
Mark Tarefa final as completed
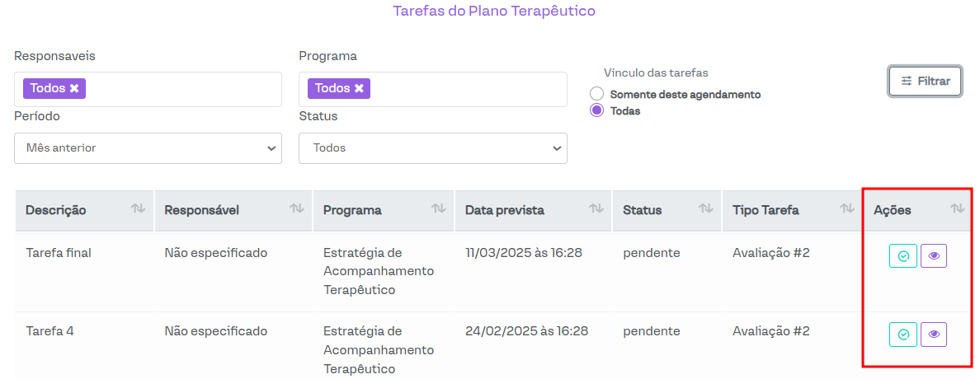903,256
